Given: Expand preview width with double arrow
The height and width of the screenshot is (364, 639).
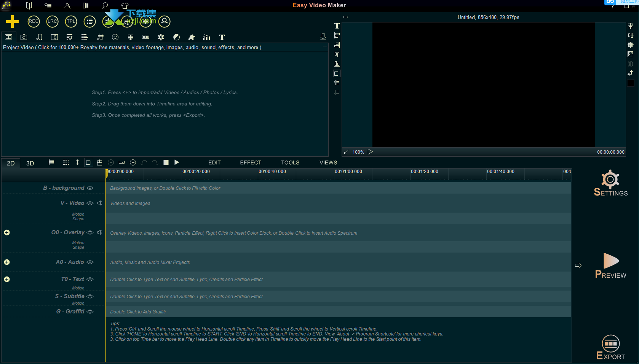Looking at the screenshot, I should [x=345, y=17].
